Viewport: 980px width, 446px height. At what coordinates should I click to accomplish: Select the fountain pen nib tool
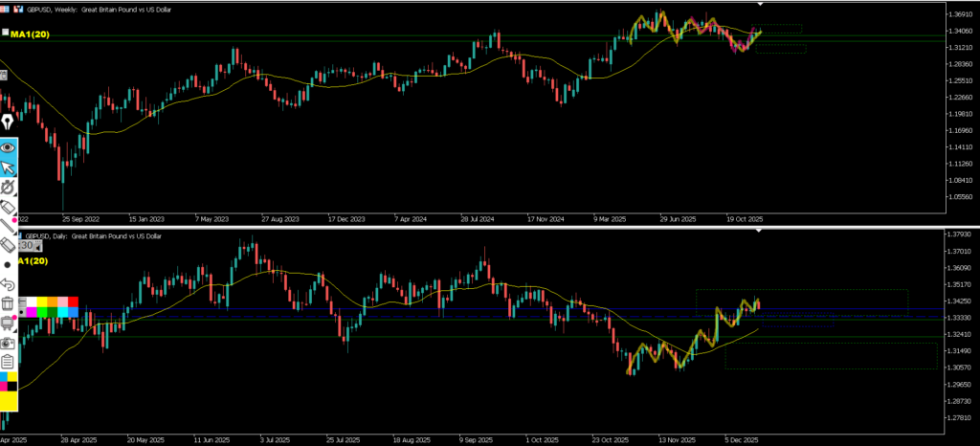tap(8, 123)
